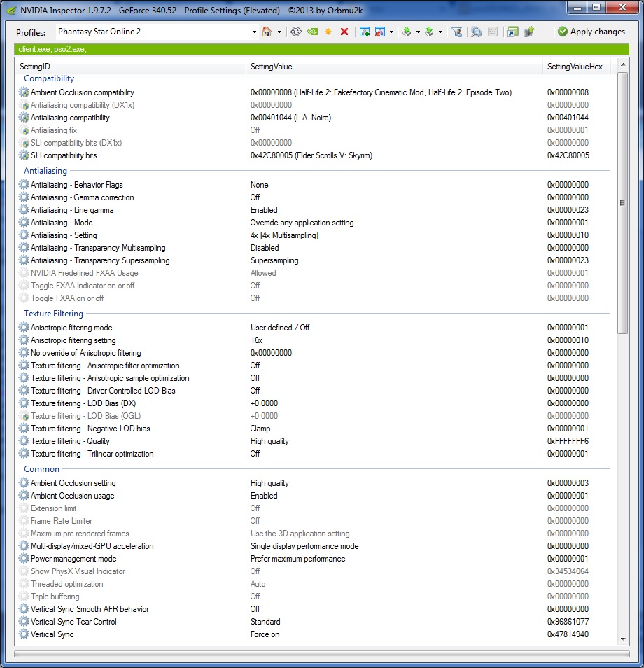The height and width of the screenshot is (668, 644).
Task: Click the refresh profile settings icon
Action: [296, 32]
